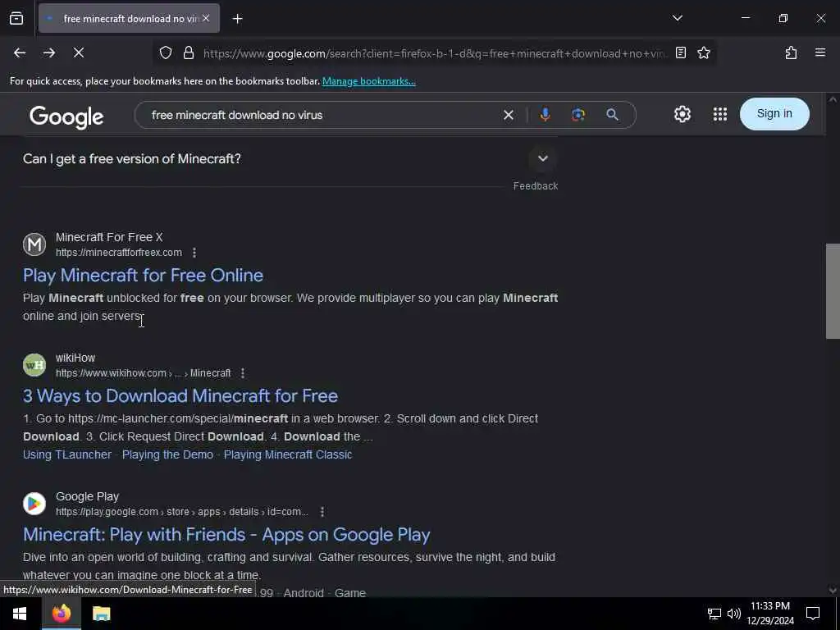This screenshot has width=840, height=630.
Task: Open Play Minecraft for Free Online result
Action: click(x=143, y=276)
